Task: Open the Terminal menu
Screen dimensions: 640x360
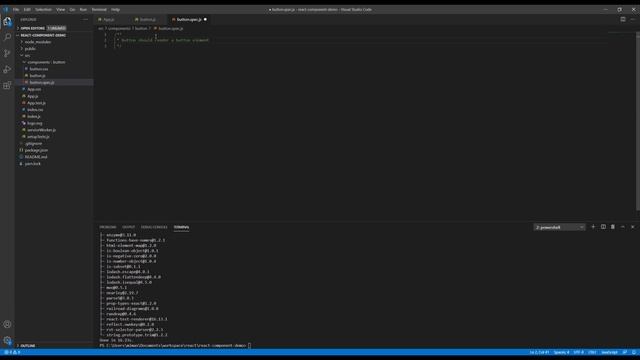Action: point(99,9)
